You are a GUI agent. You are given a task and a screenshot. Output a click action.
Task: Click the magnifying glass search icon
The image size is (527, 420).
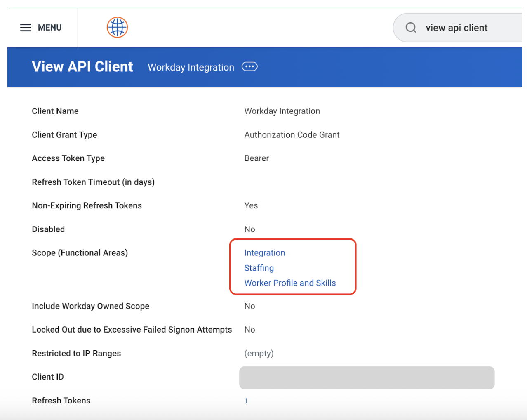[x=411, y=28]
